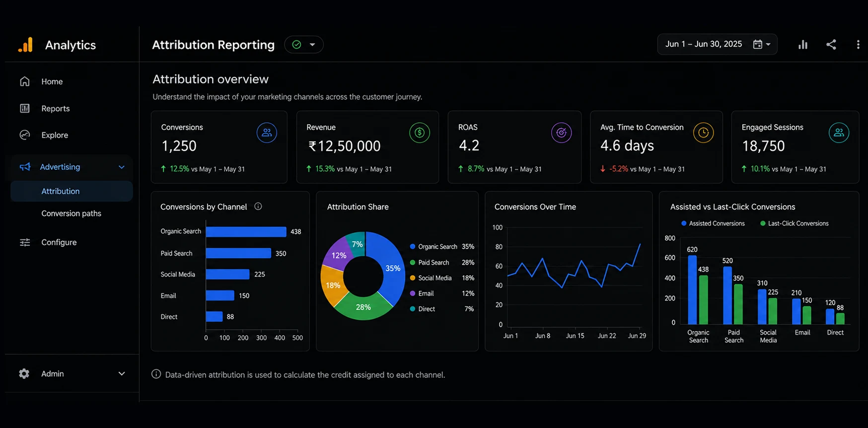Click the Engaged Sessions people icon
The height and width of the screenshot is (428, 868).
click(x=839, y=133)
